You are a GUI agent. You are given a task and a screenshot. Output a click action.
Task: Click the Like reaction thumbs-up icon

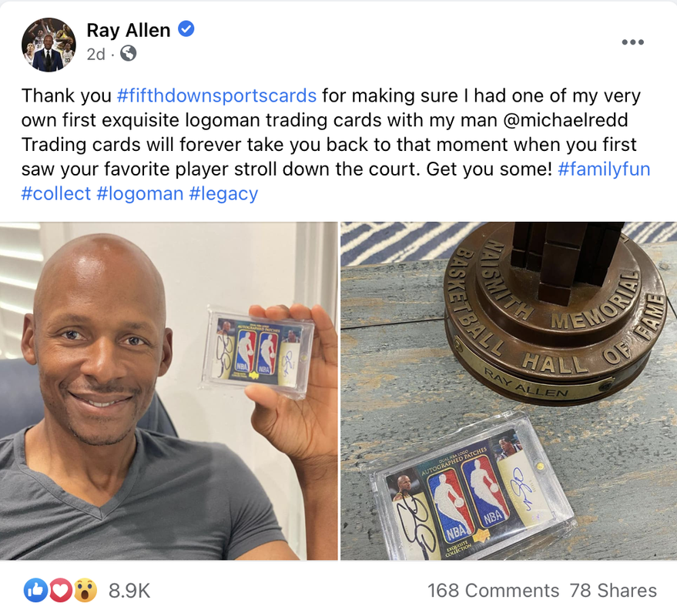[36, 590]
